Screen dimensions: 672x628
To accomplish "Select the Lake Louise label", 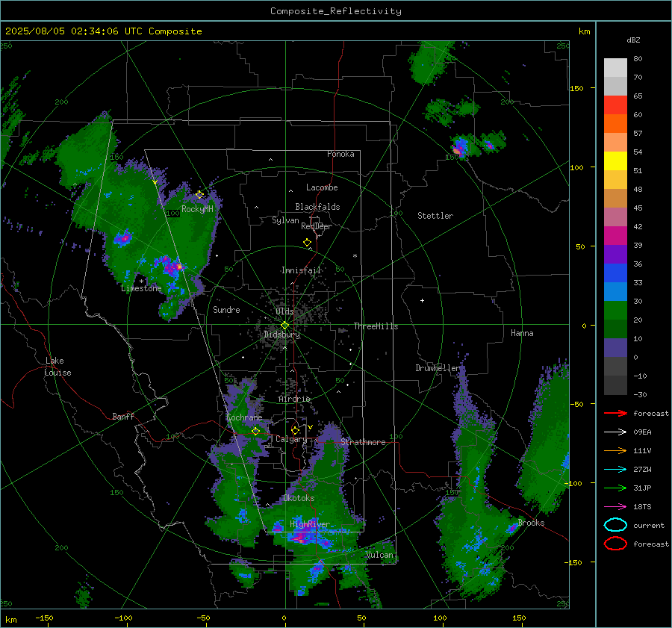I will point(57,367).
